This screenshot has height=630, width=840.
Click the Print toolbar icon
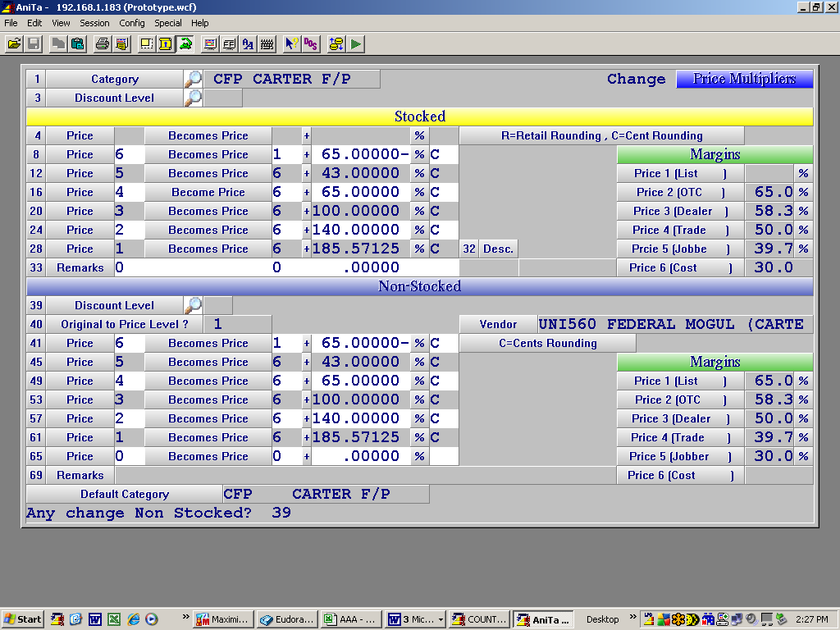(x=103, y=44)
